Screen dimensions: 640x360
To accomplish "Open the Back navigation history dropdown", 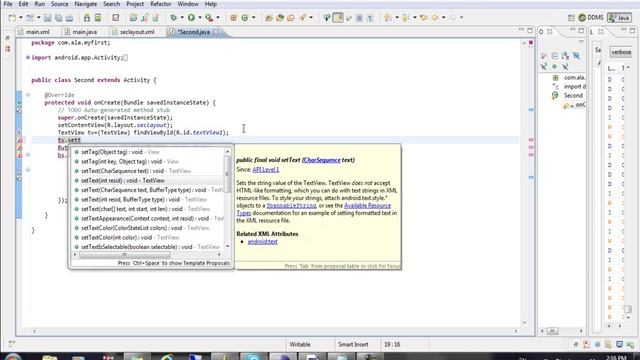I will click(443, 18).
